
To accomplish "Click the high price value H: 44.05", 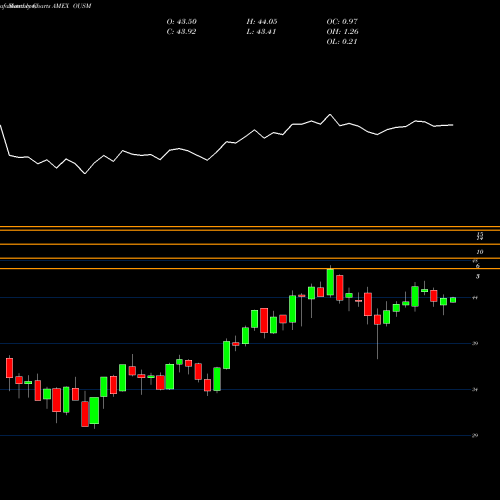I will 262,22.
